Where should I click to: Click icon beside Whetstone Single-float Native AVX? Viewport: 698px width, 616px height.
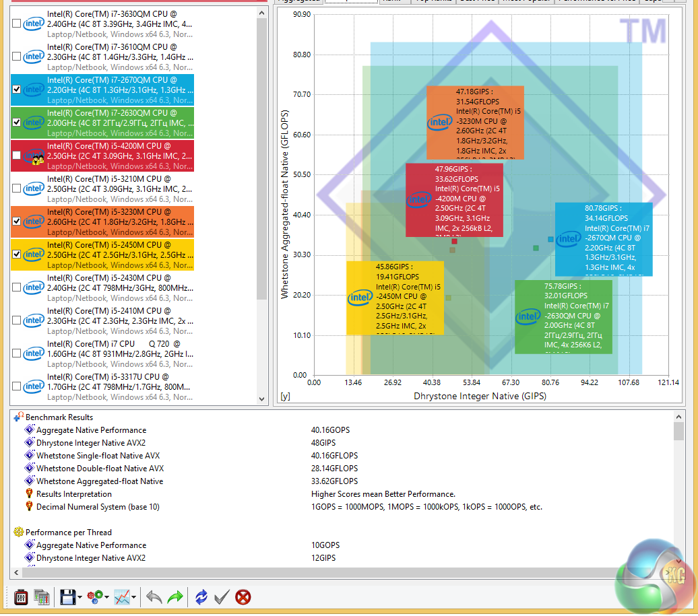click(30, 456)
